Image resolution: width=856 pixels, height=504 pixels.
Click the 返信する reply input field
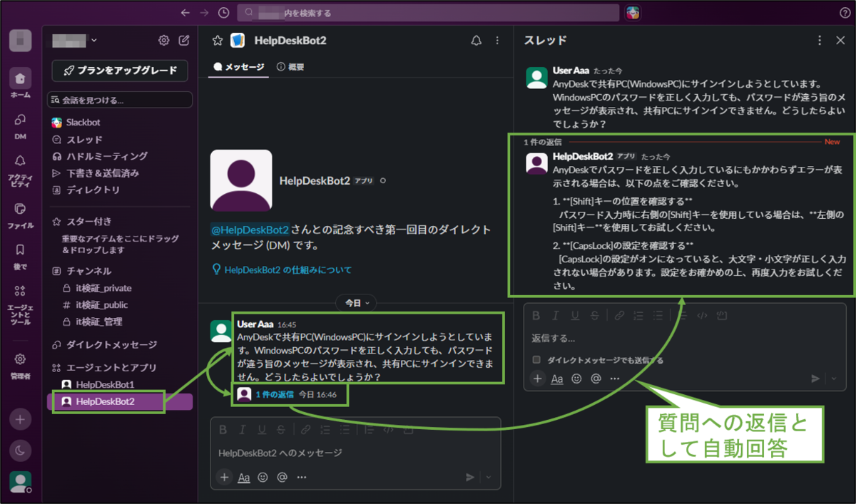click(685, 339)
